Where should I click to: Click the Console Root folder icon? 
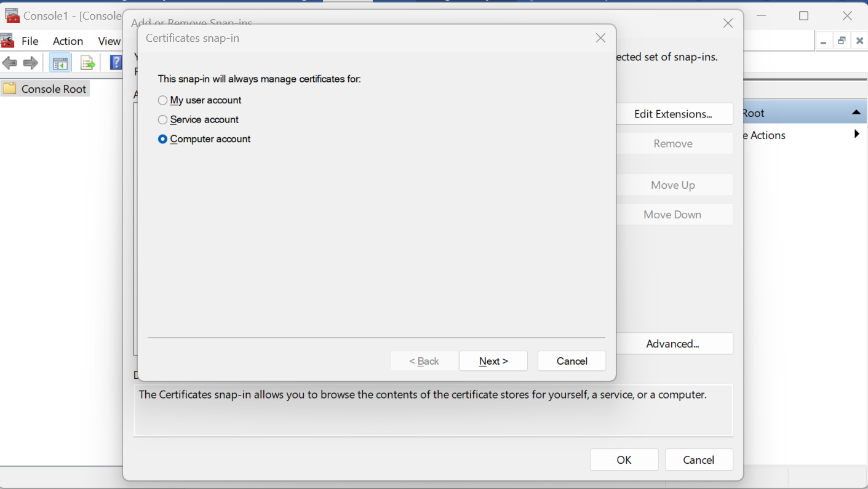(10, 89)
